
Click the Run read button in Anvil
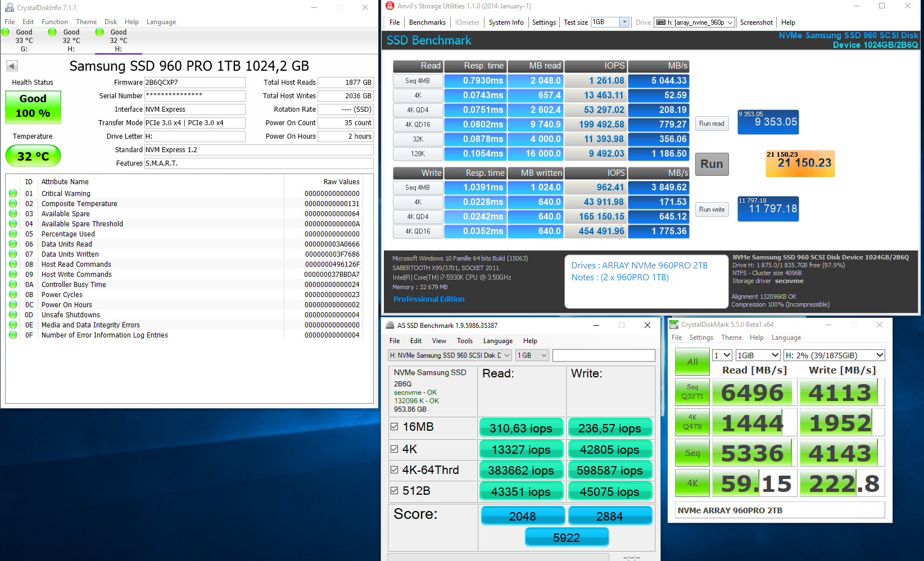click(712, 124)
